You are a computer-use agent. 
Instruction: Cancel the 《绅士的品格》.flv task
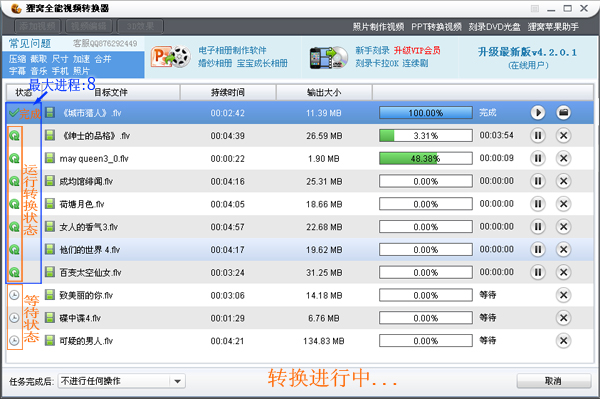563,135
